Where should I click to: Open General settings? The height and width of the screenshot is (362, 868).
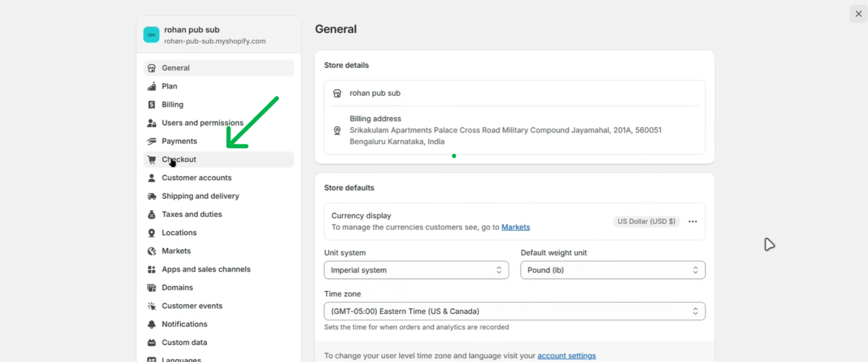[219, 68]
